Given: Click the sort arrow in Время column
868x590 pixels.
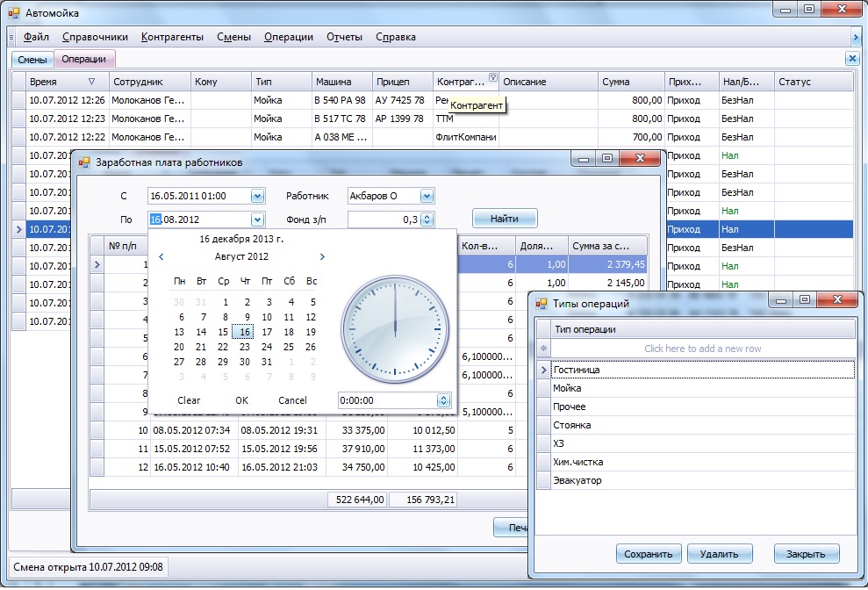Looking at the screenshot, I should pos(91,82).
